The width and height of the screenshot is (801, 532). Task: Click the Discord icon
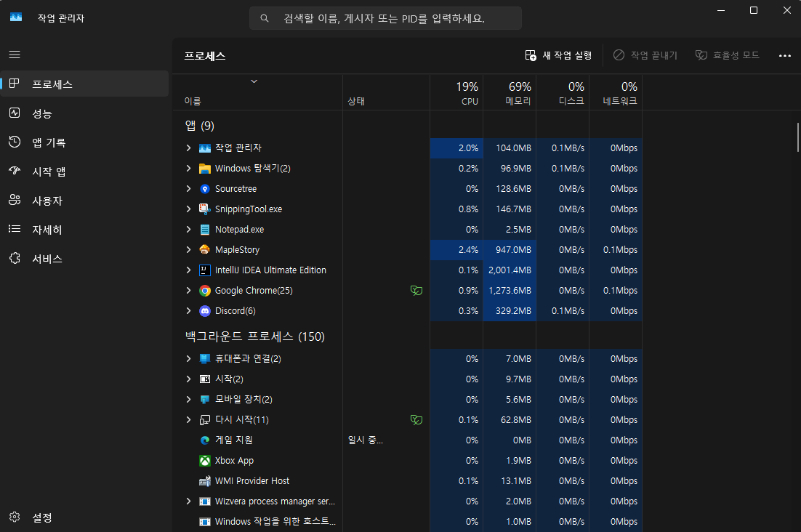[x=205, y=311]
